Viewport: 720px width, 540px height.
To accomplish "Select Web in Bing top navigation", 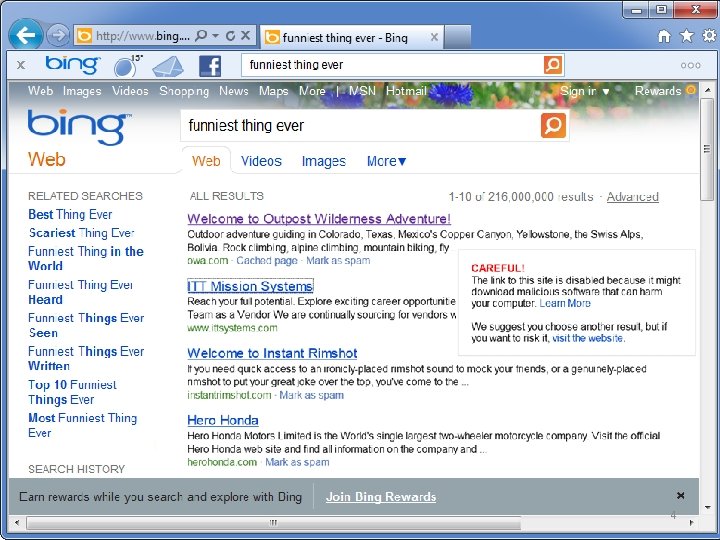I will click(x=40, y=91).
